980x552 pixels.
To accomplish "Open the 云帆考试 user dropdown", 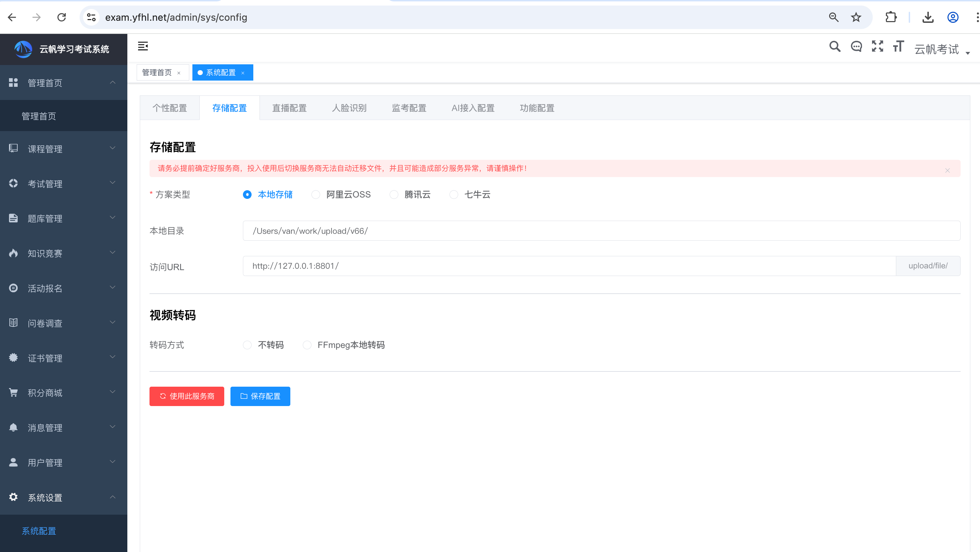I will click(x=942, y=49).
